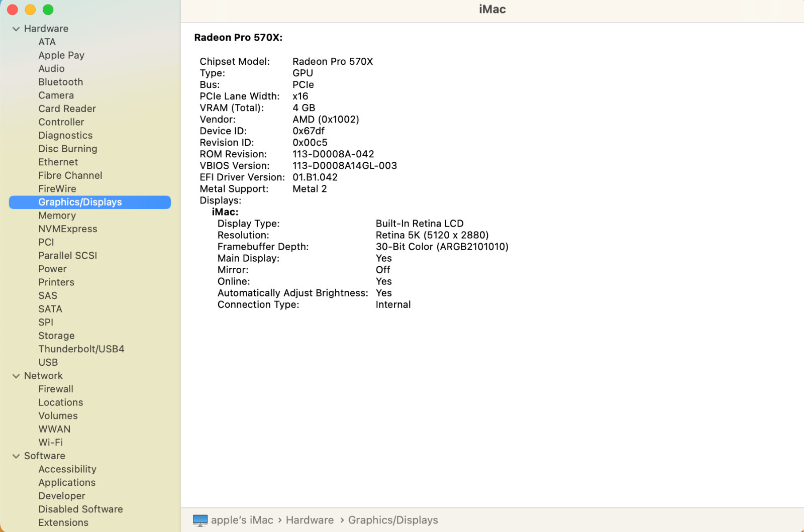Click Hardware in the path bar

click(310, 520)
